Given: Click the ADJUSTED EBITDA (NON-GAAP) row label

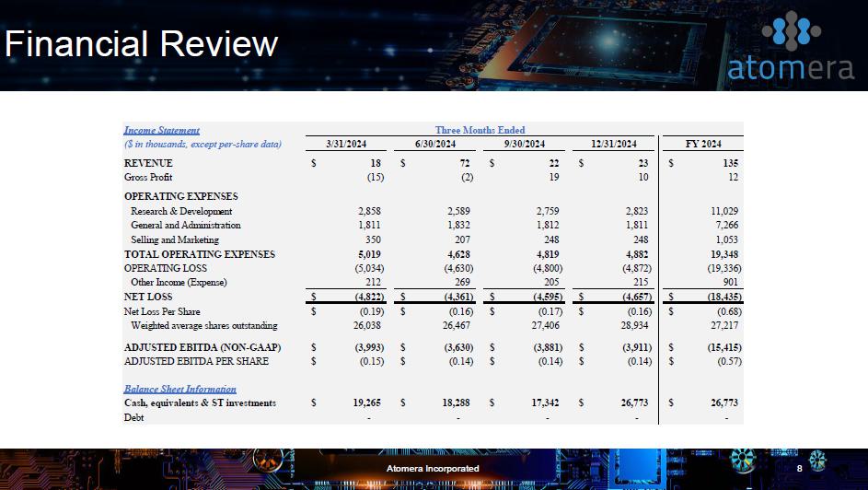Looking at the screenshot, I should (203, 347).
